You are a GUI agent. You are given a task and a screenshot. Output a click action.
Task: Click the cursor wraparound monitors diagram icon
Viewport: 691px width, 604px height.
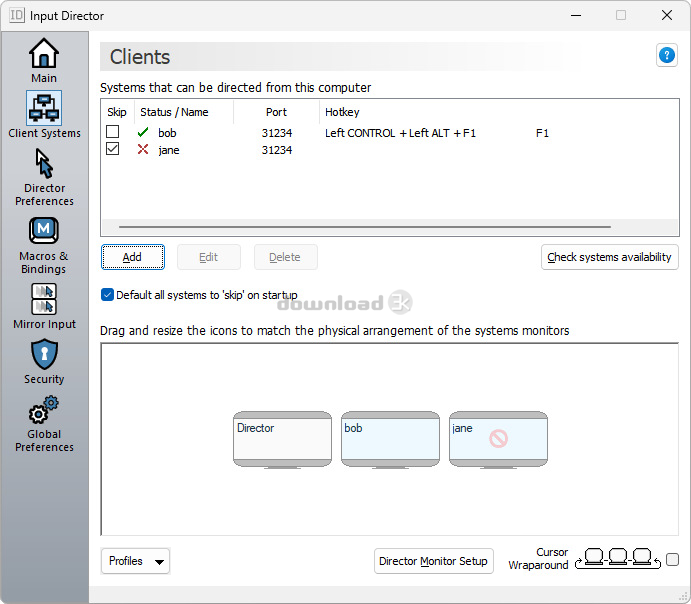point(618,559)
